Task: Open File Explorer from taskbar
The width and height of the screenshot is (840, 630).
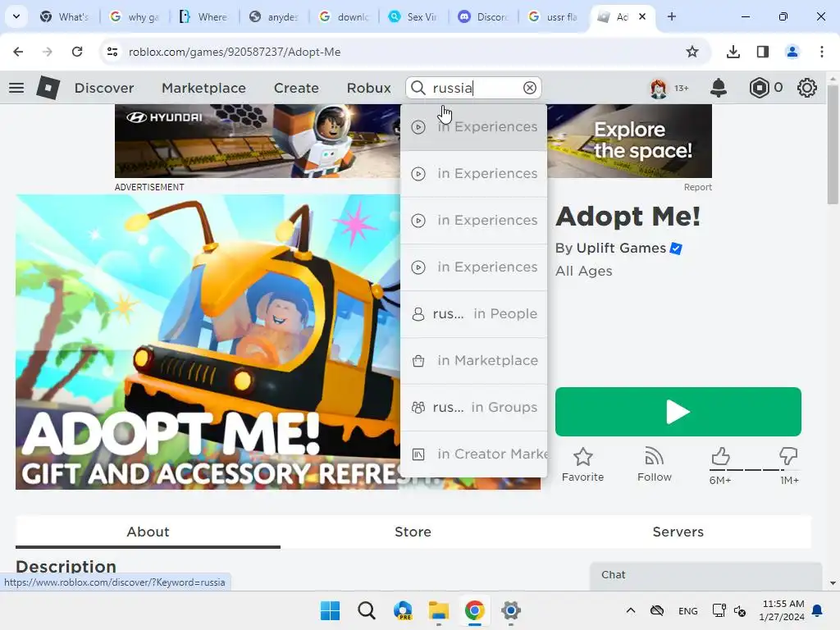Action: (x=439, y=610)
